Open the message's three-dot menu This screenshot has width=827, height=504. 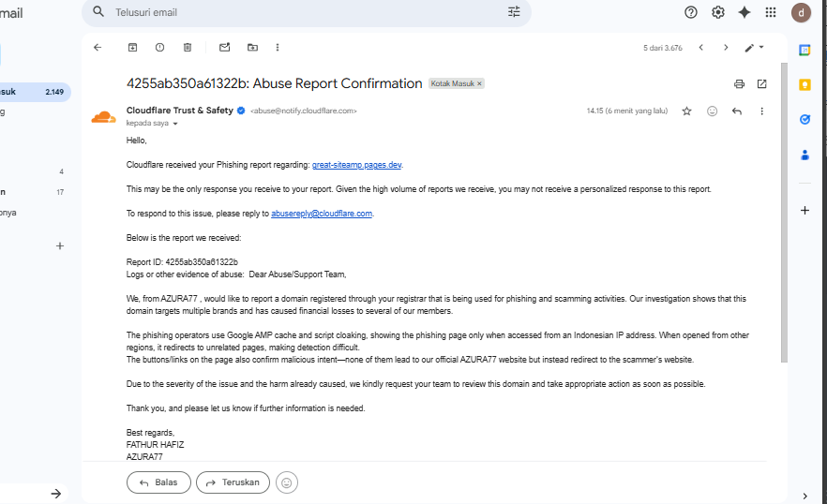761,111
